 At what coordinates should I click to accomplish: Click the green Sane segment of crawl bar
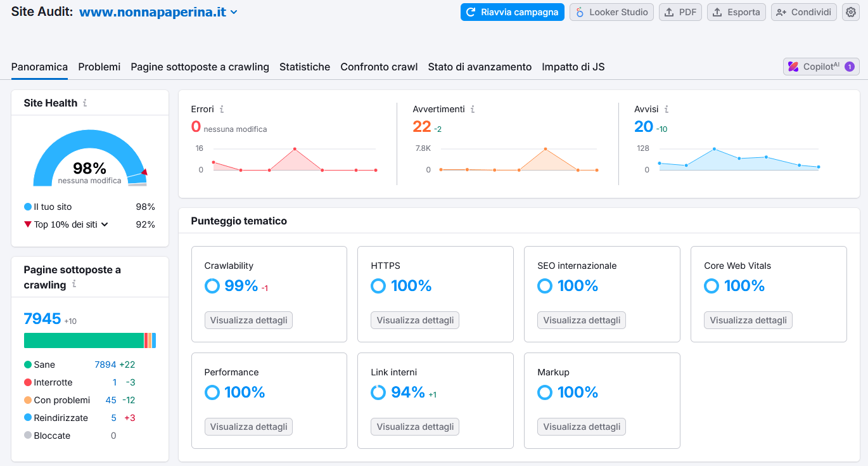(84, 340)
